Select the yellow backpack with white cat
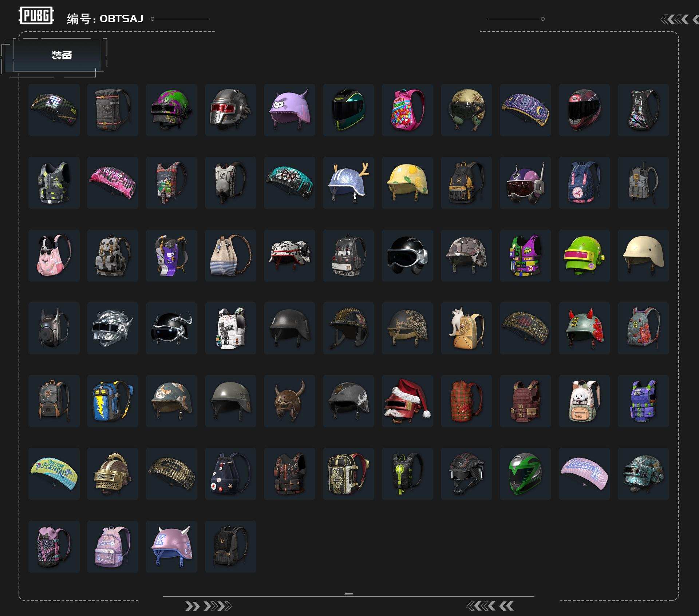Image resolution: width=699 pixels, height=616 pixels. [466, 328]
